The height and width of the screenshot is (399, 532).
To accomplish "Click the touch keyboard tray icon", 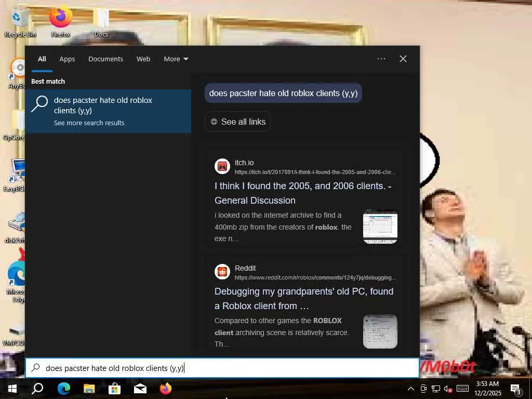I will tap(462, 389).
